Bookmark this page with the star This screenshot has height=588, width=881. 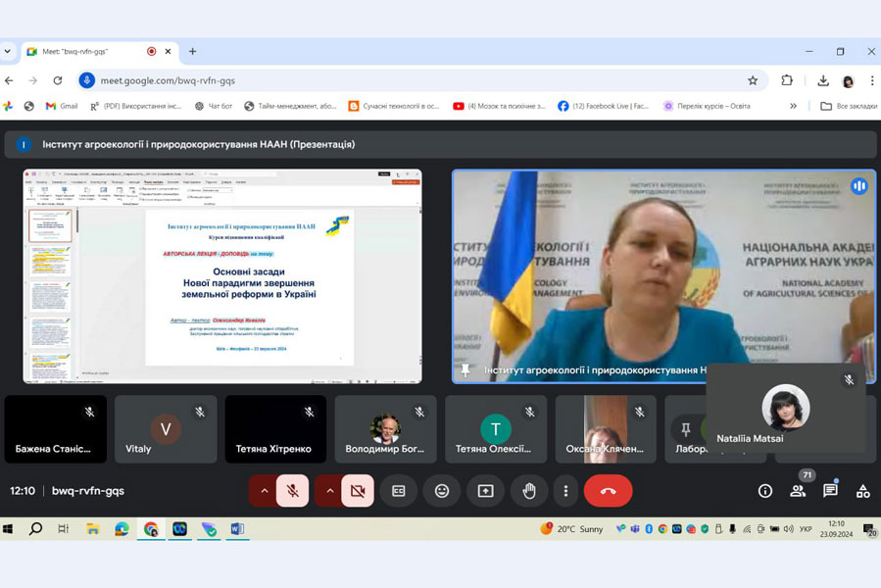753,80
